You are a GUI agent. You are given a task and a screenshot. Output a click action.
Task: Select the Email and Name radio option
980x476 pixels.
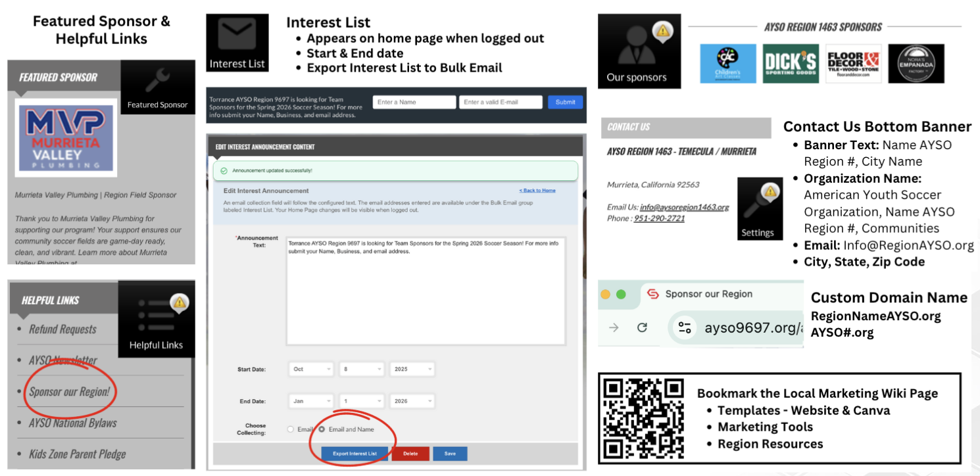point(322,429)
